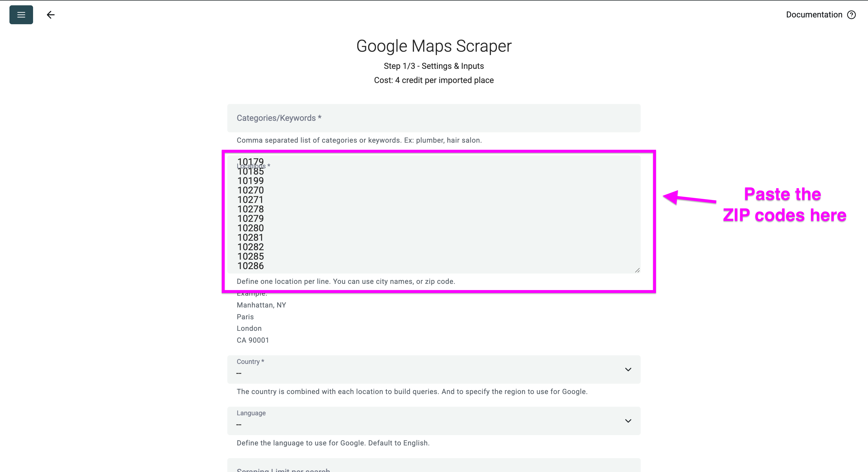Click zip code 10270 in Locations
Screen dimensions: 868x472
pos(250,191)
